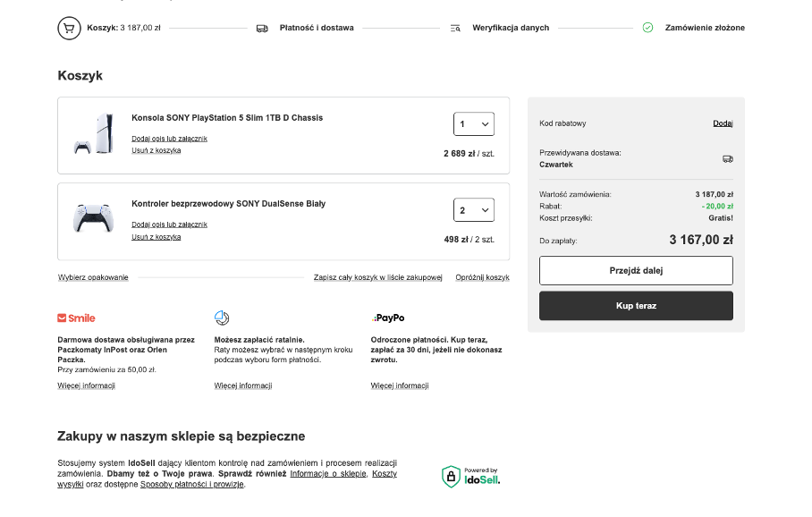This screenshot has height=517, width=812.
Task: Go to Płatność i dostawa step
Action: (317, 28)
